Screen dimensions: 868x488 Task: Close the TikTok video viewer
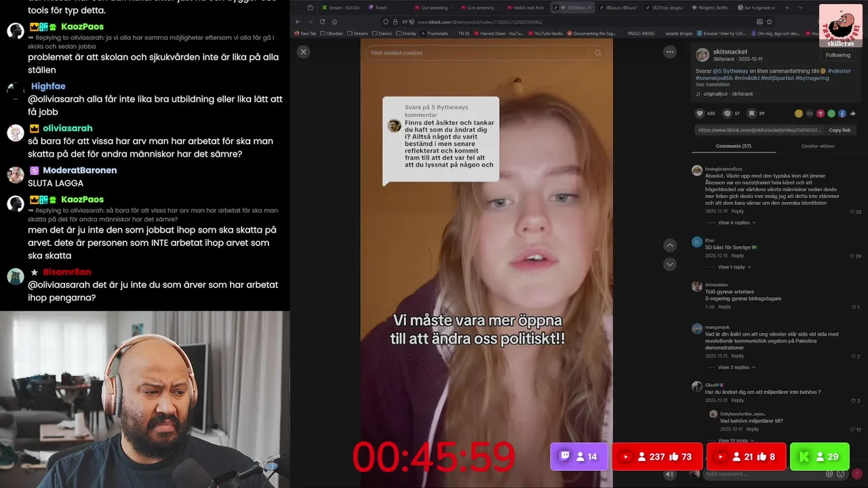(303, 52)
